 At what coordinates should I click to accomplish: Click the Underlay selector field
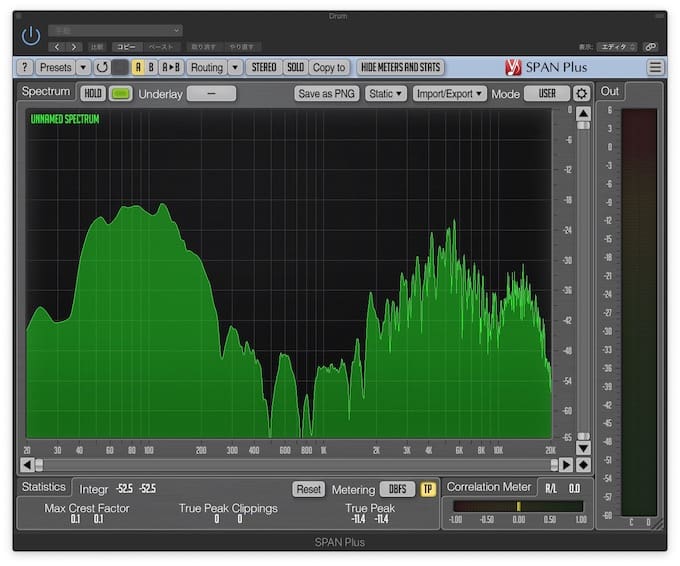211,93
